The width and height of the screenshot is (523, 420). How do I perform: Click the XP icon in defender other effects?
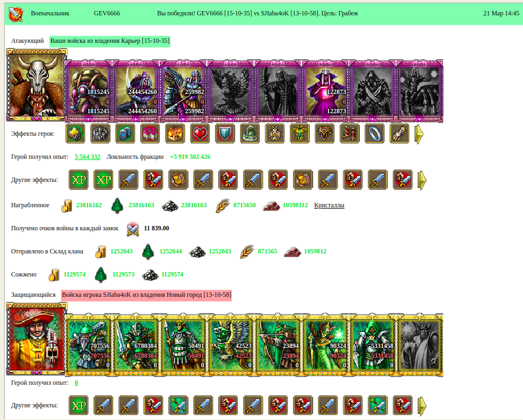click(x=79, y=405)
